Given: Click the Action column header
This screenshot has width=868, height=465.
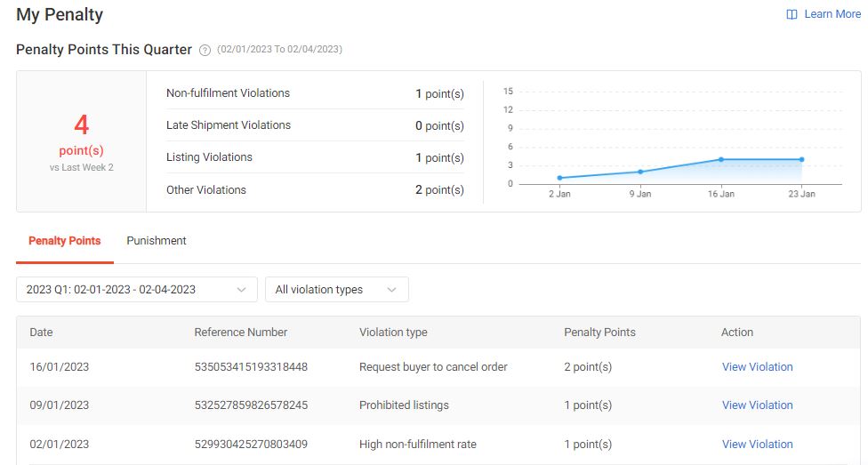Looking at the screenshot, I should pyautogui.click(x=736, y=333).
